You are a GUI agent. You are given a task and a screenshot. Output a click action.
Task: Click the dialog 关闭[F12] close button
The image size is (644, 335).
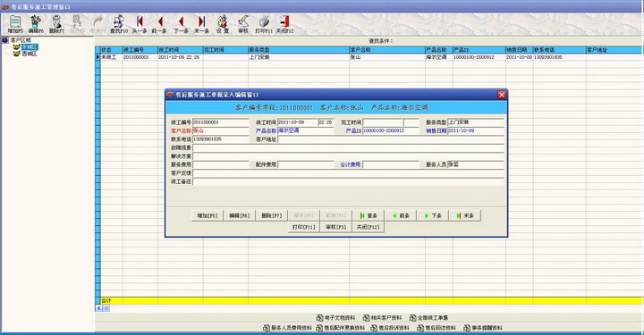click(x=368, y=227)
